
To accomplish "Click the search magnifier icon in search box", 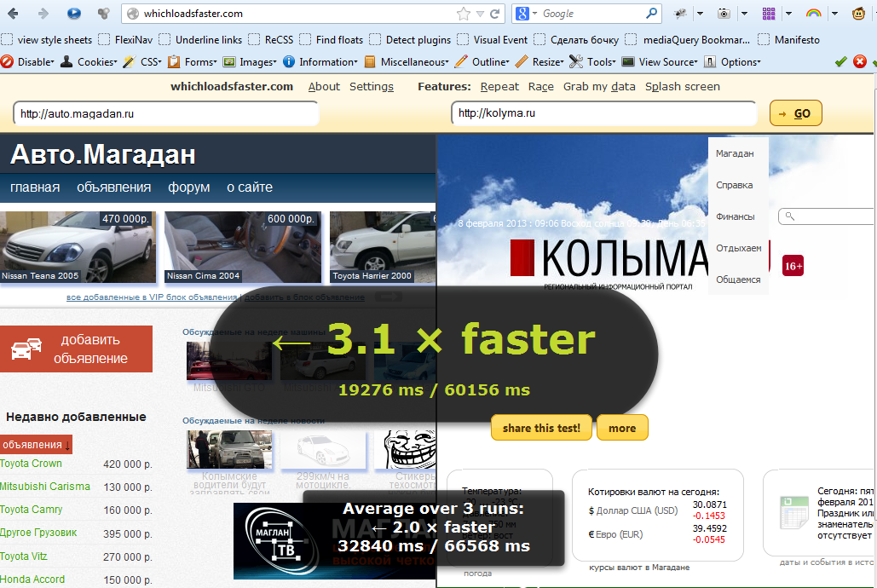I will click(652, 14).
